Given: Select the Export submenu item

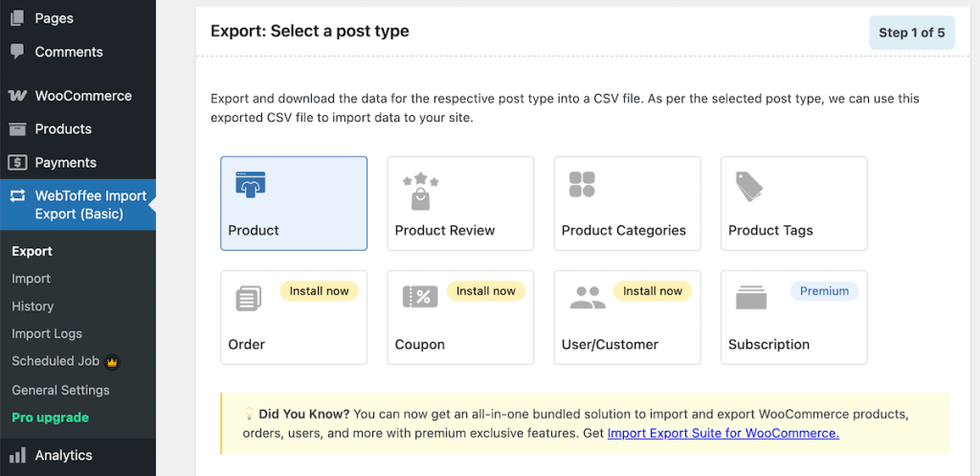Looking at the screenshot, I should (x=32, y=252).
